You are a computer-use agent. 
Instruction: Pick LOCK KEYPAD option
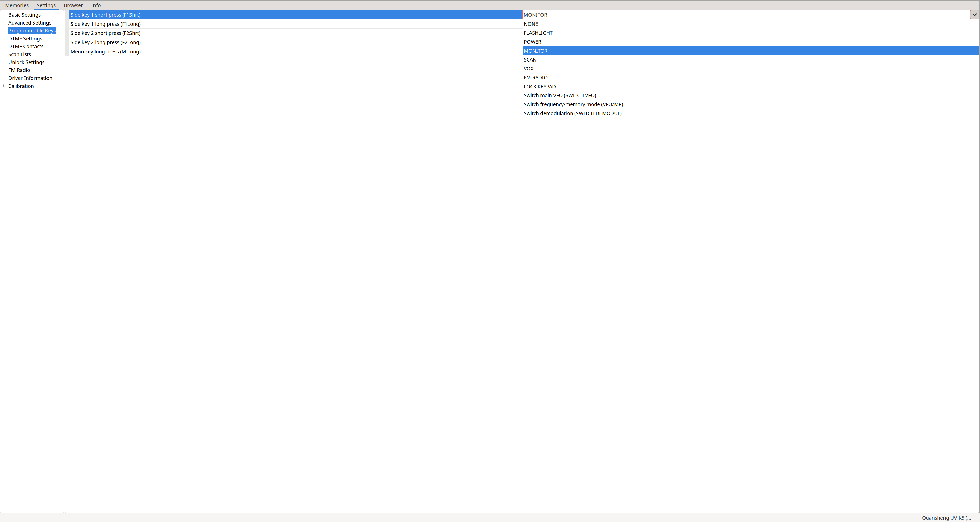click(539, 87)
